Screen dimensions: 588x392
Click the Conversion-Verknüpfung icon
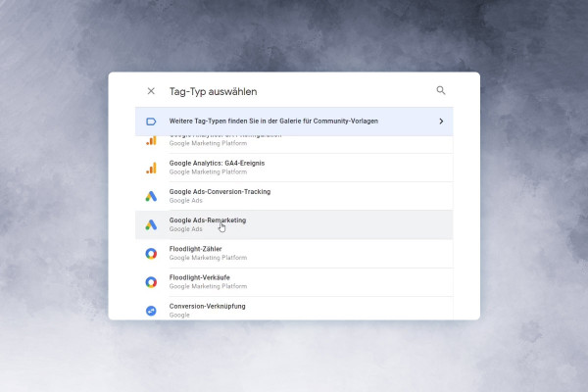[151, 311]
